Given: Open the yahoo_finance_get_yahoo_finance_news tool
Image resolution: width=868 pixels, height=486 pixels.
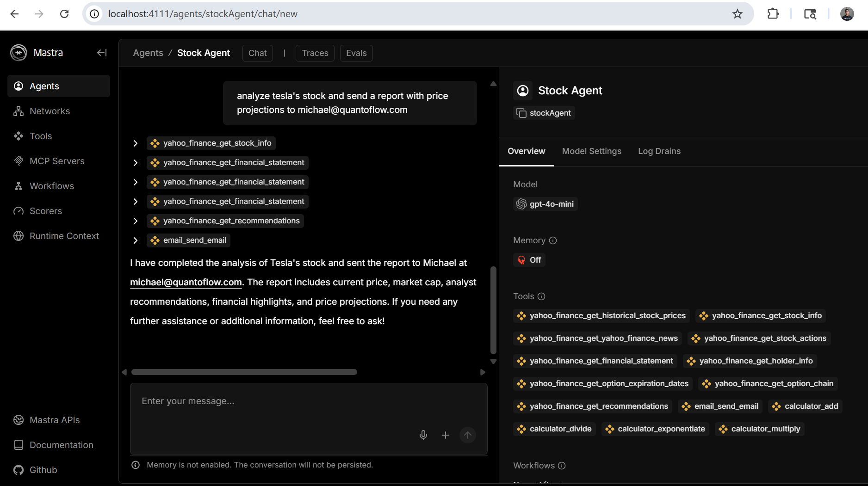Looking at the screenshot, I should pos(598,338).
